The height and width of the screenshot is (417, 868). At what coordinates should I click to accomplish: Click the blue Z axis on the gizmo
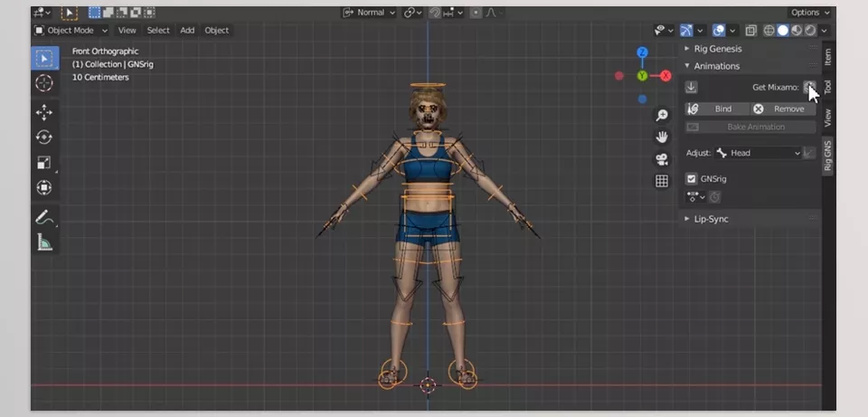tap(642, 52)
